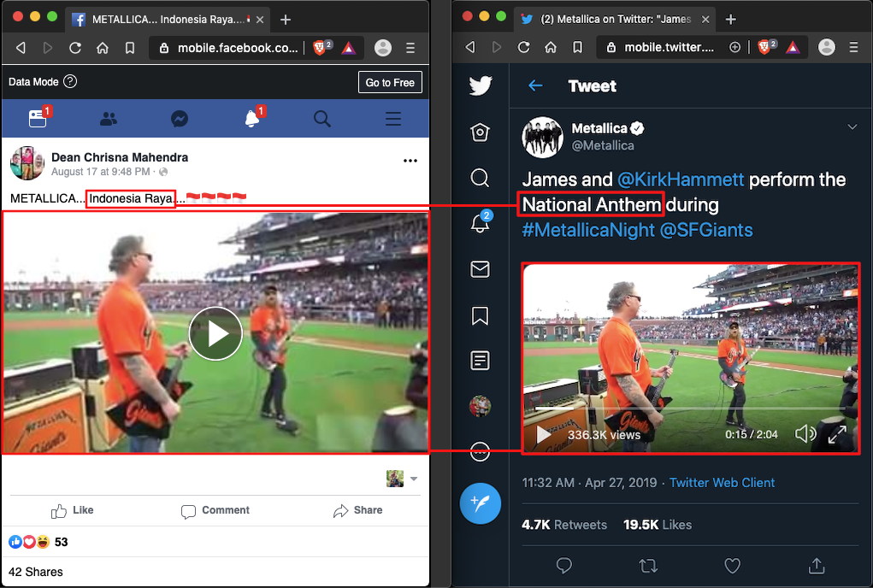Comment on the Facebook post
Screen dimensions: 873x588
pyautogui.click(x=215, y=510)
